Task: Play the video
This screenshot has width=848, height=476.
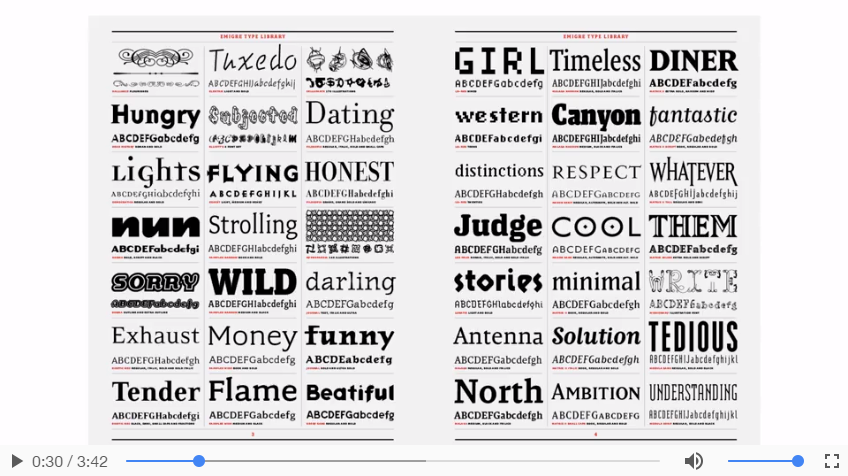Action: point(17,461)
